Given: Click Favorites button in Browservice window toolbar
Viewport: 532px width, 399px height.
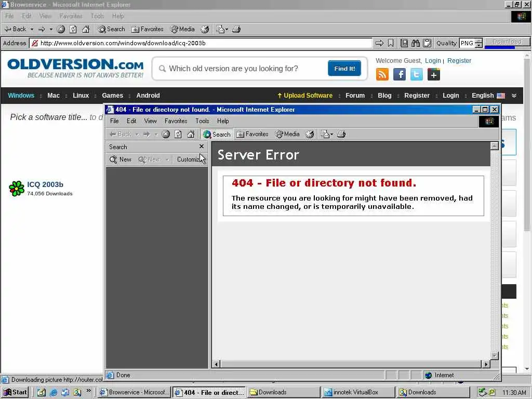Looking at the screenshot, I should pos(147,29).
